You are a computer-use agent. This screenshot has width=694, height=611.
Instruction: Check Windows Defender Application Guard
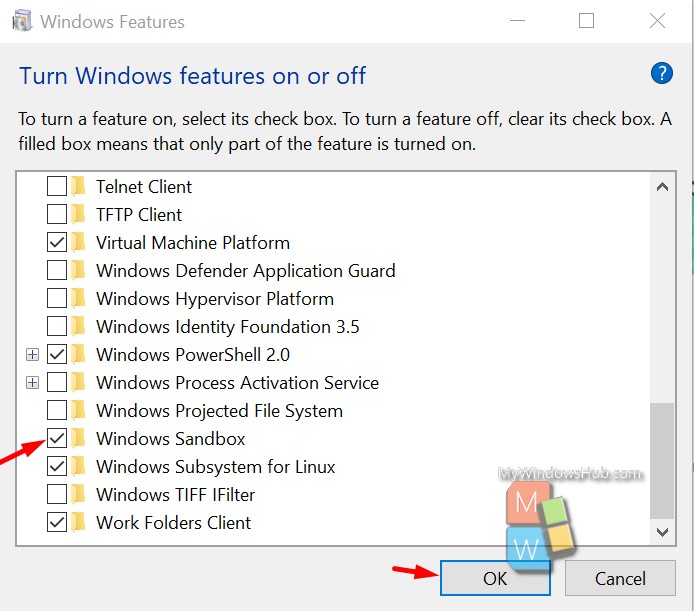pyautogui.click(x=57, y=270)
